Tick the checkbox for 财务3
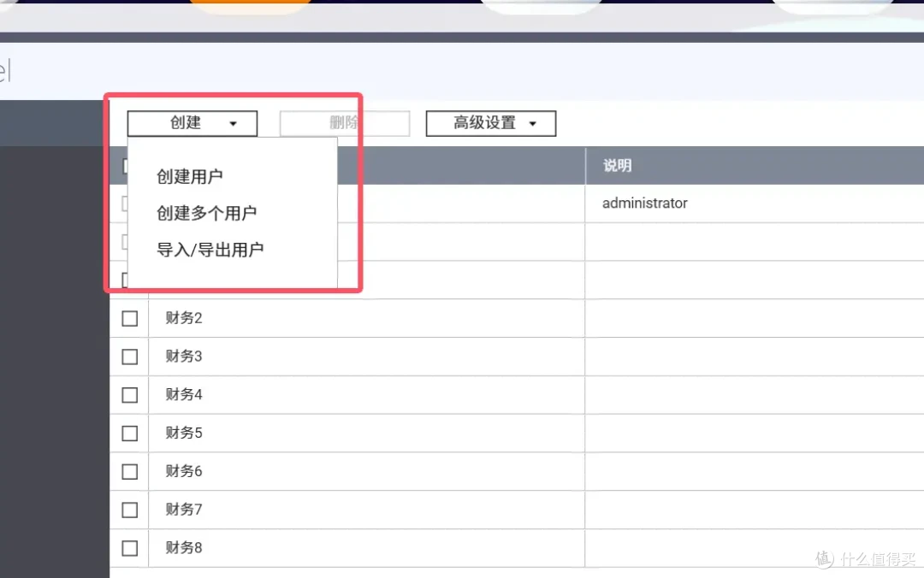The width and height of the screenshot is (924, 578). click(x=130, y=357)
